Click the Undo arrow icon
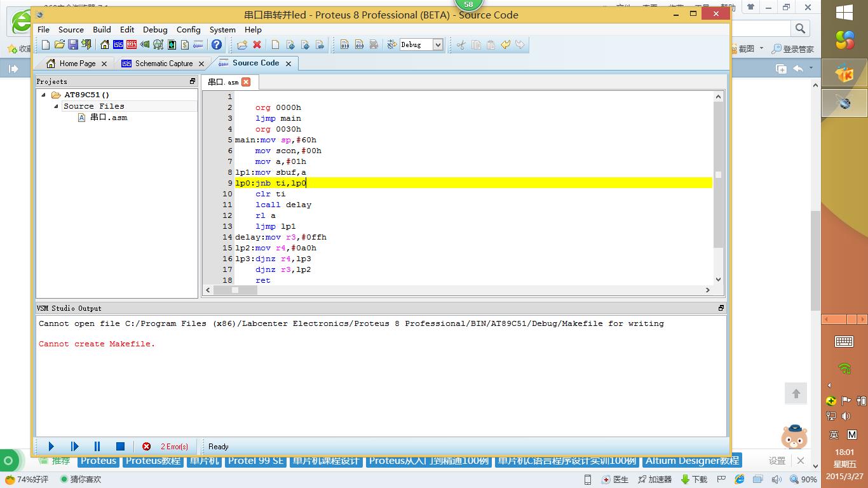This screenshot has width=868, height=488. point(505,44)
